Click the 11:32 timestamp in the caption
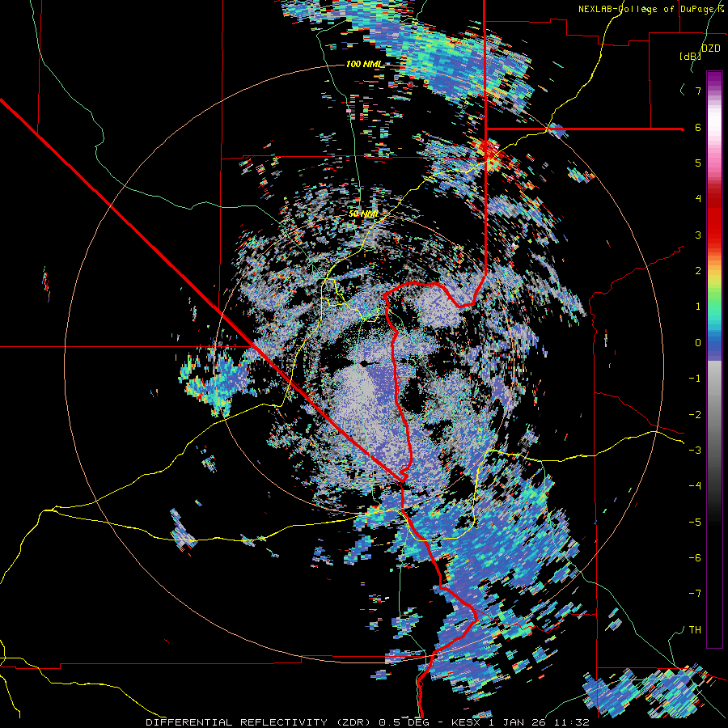Viewport: 728px width, 728px height. [x=570, y=722]
